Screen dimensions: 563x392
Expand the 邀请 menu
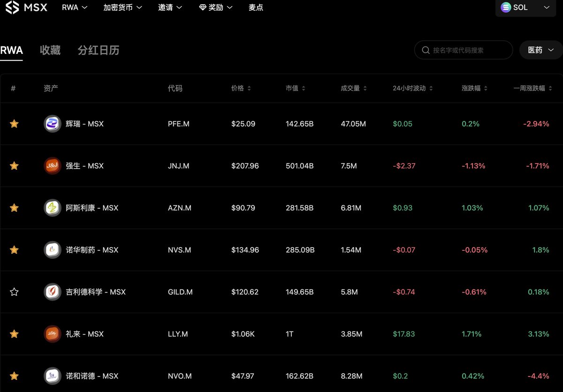(170, 8)
